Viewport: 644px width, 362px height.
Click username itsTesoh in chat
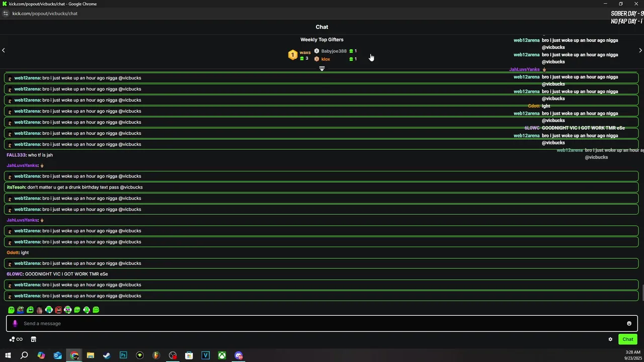pos(16,187)
